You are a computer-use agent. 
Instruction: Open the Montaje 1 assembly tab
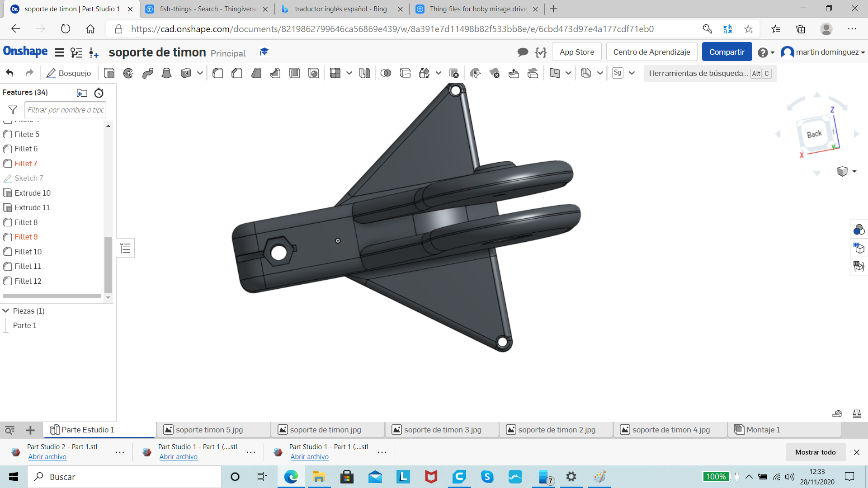pos(784,430)
